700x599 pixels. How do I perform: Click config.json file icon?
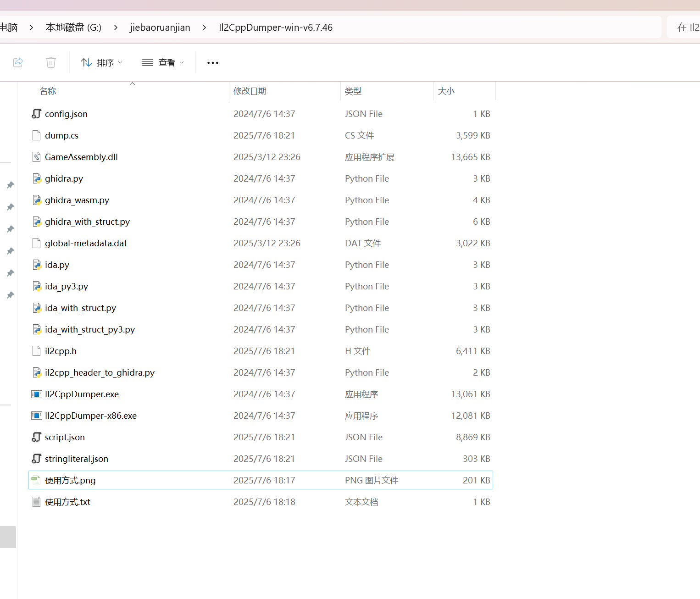(37, 114)
